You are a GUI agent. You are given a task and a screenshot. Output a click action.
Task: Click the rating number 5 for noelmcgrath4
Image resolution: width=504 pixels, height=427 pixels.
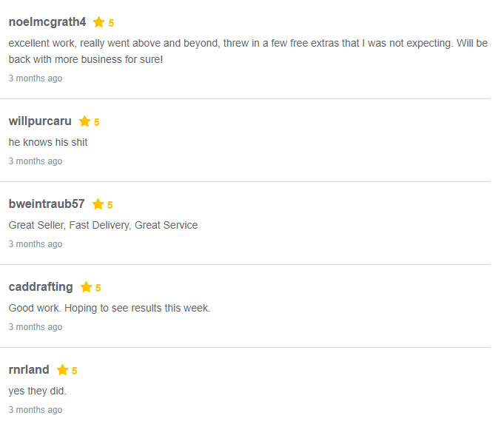111,23
